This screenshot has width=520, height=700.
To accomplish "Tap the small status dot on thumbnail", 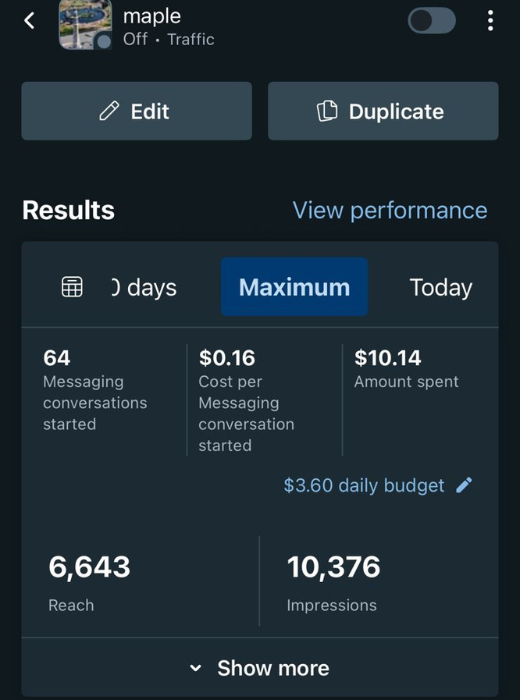I will [104, 42].
